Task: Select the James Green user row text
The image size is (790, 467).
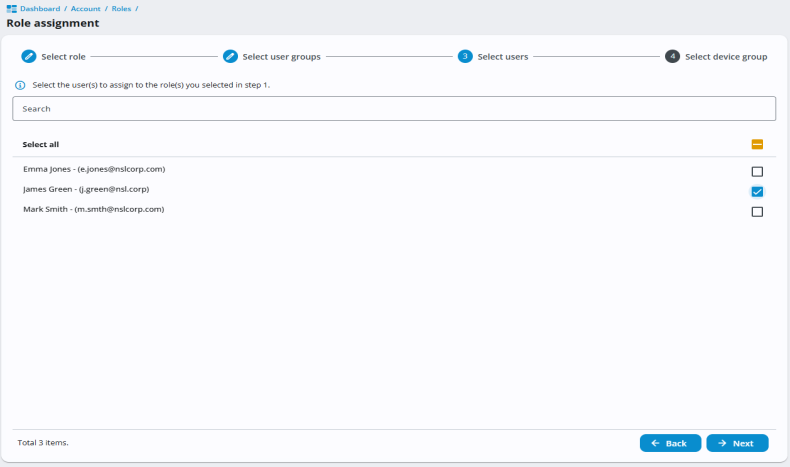Action: (x=86, y=189)
